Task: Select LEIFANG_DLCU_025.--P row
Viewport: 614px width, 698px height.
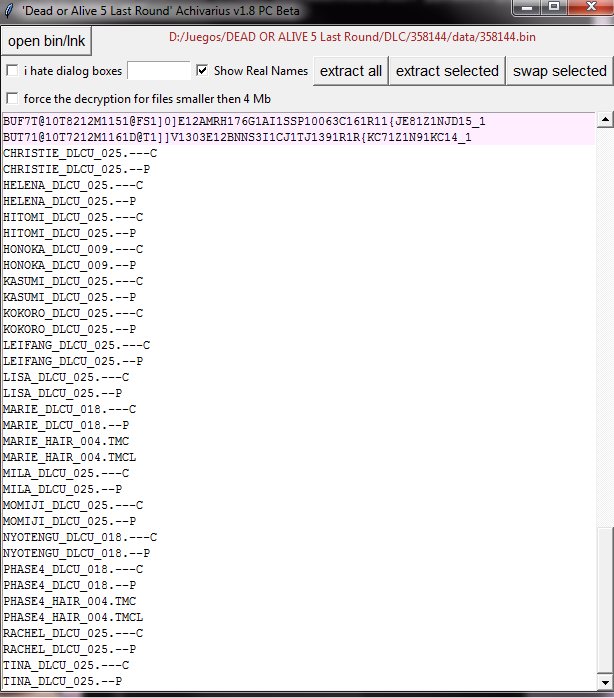Action: point(298,361)
